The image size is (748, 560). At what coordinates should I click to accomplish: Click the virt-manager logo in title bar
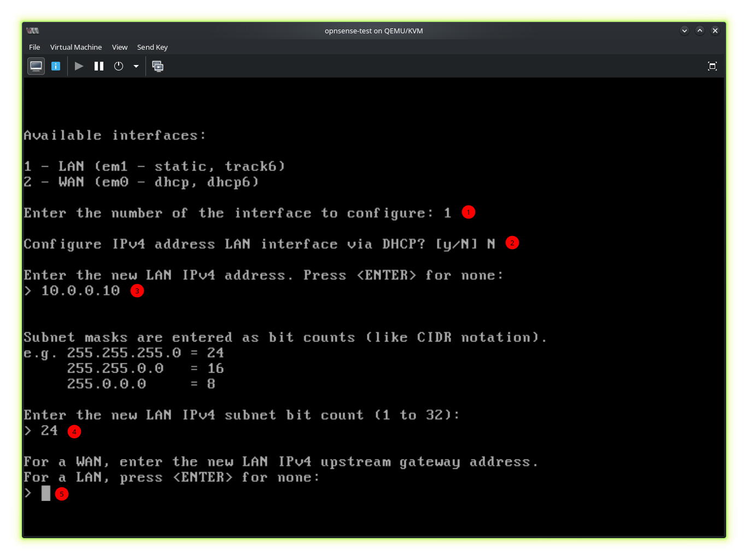pos(33,31)
